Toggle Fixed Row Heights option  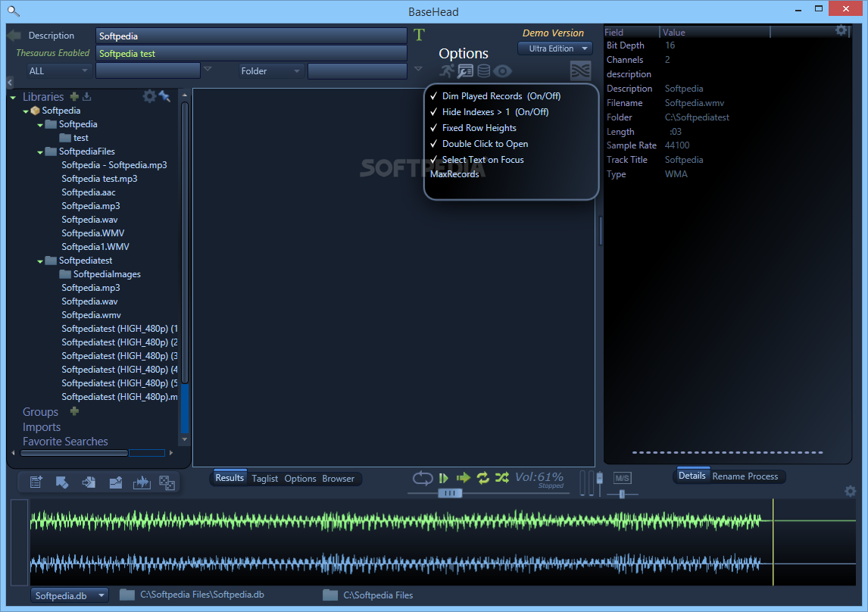click(x=473, y=128)
